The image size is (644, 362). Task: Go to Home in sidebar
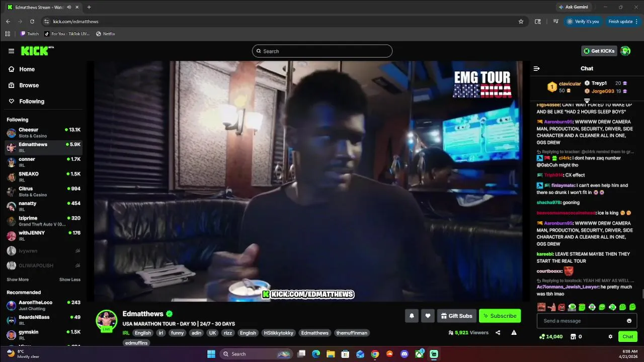43,69
